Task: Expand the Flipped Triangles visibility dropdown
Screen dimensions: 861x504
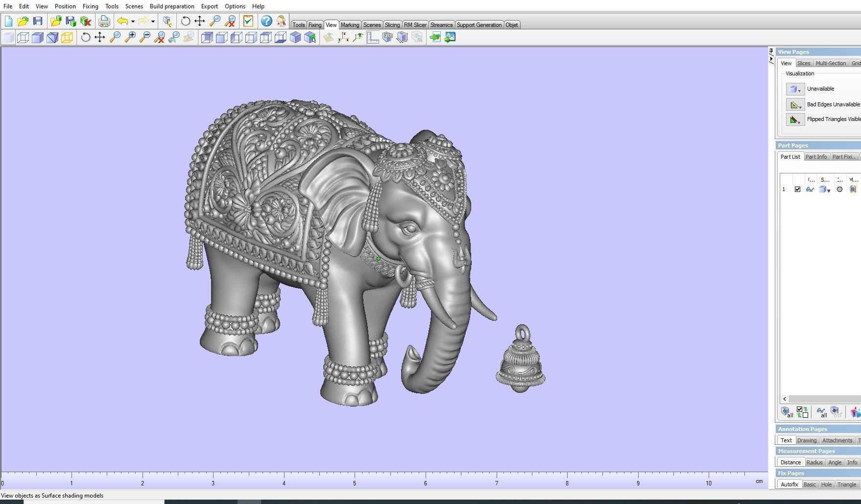Action: [x=795, y=120]
